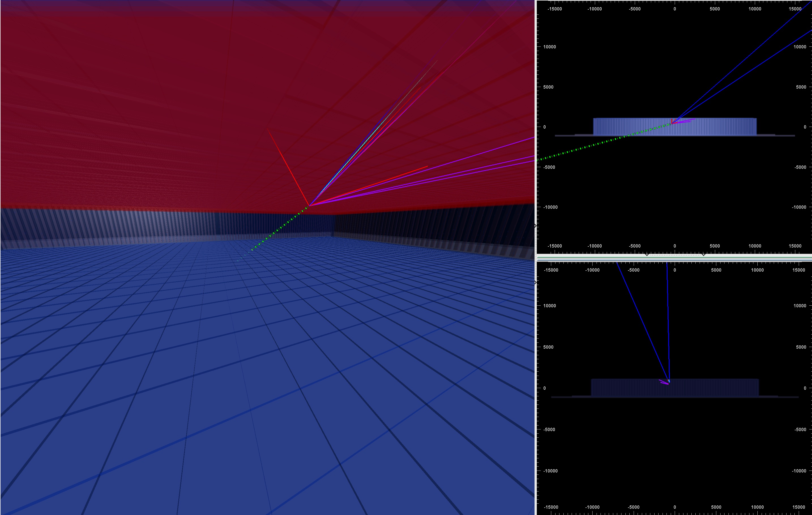Select the blue-grey bar above the lower projection
812x515 pixels.
click(x=674, y=260)
